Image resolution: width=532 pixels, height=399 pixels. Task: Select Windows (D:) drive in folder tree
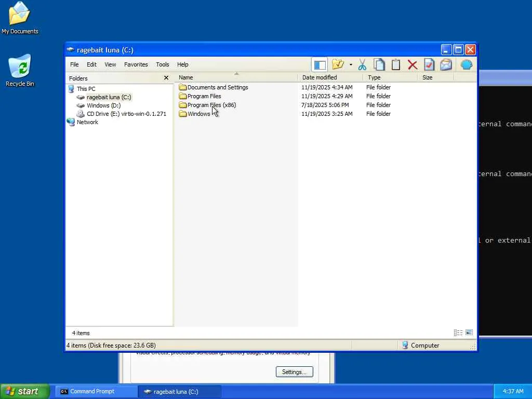click(x=103, y=105)
